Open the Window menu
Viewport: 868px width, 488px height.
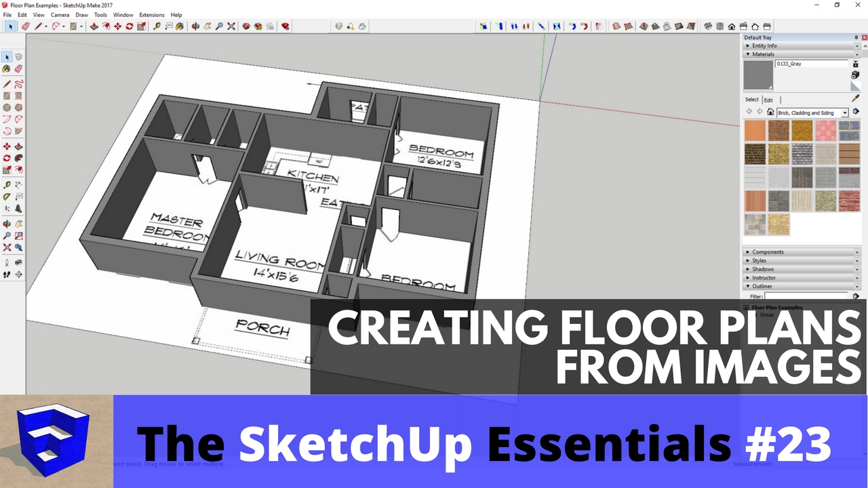(x=123, y=14)
